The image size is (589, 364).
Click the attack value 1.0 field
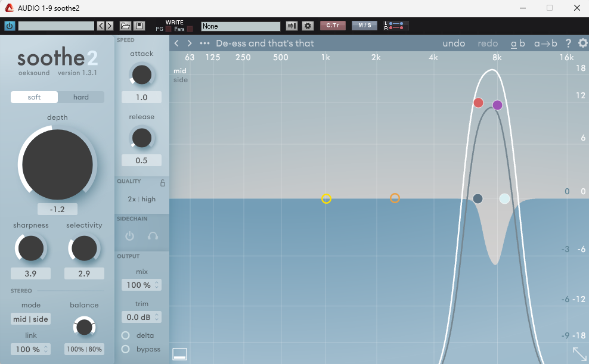point(142,97)
